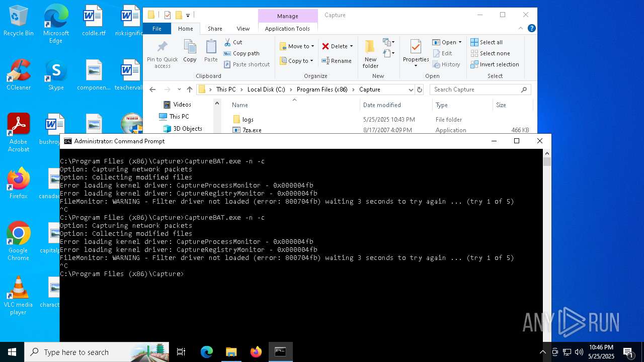This screenshot has height=362, width=644.
Task: Select the logs folder row
Action: coord(381,120)
